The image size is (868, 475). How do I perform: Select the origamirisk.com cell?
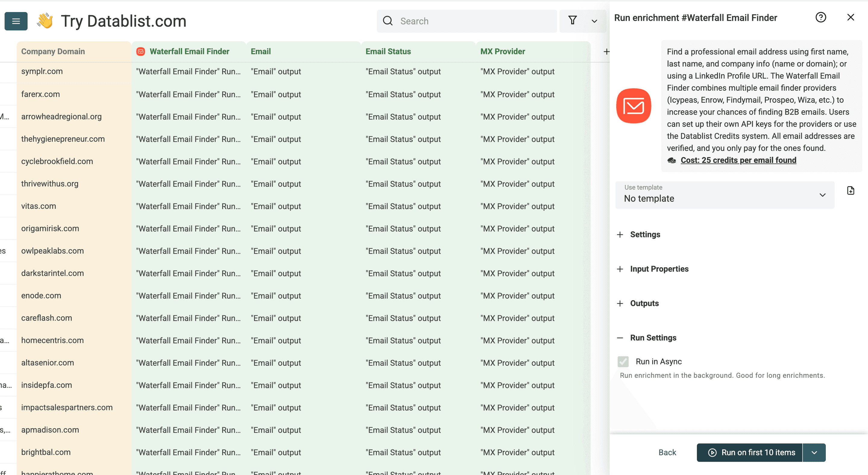[74, 229]
